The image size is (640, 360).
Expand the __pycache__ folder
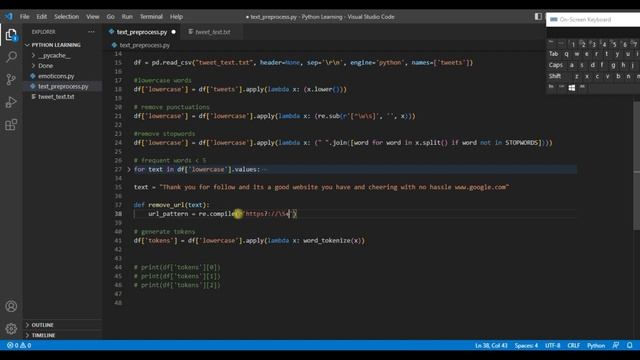[x=54, y=55]
